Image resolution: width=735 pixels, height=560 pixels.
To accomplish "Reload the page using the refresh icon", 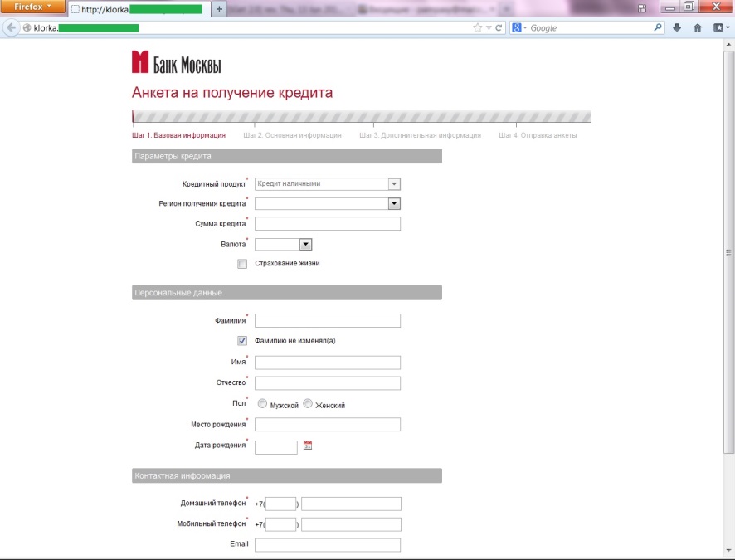I will tap(499, 28).
